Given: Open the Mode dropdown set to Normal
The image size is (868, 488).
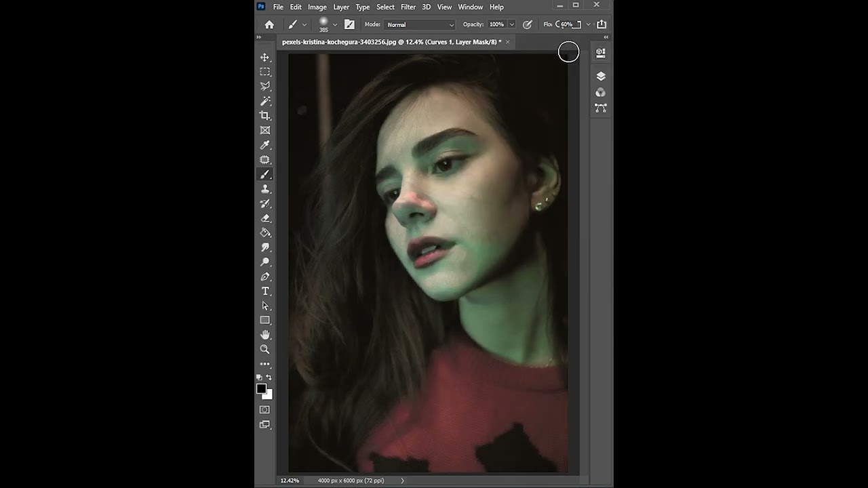Looking at the screenshot, I should click(x=420, y=24).
